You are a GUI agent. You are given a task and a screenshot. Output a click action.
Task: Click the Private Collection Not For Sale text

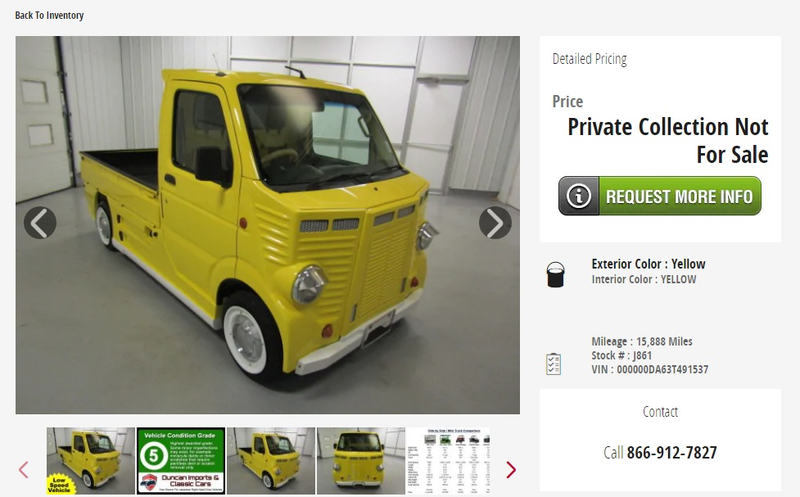[668, 141]
